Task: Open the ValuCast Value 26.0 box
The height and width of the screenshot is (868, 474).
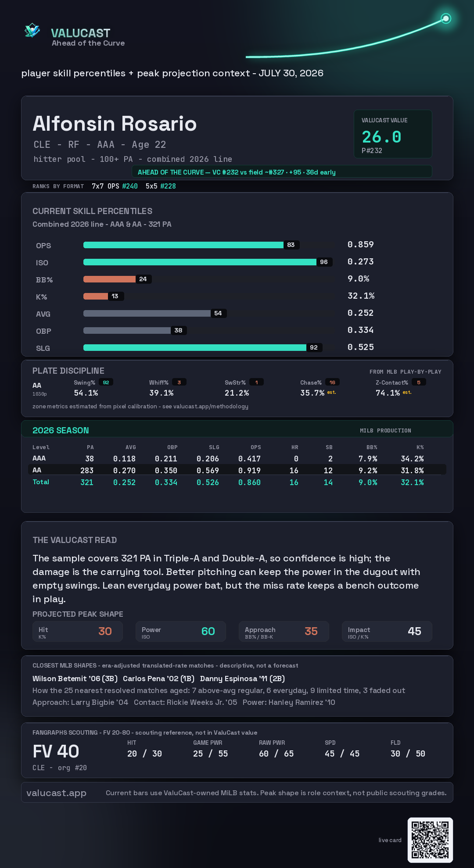Action: [393, 134]
